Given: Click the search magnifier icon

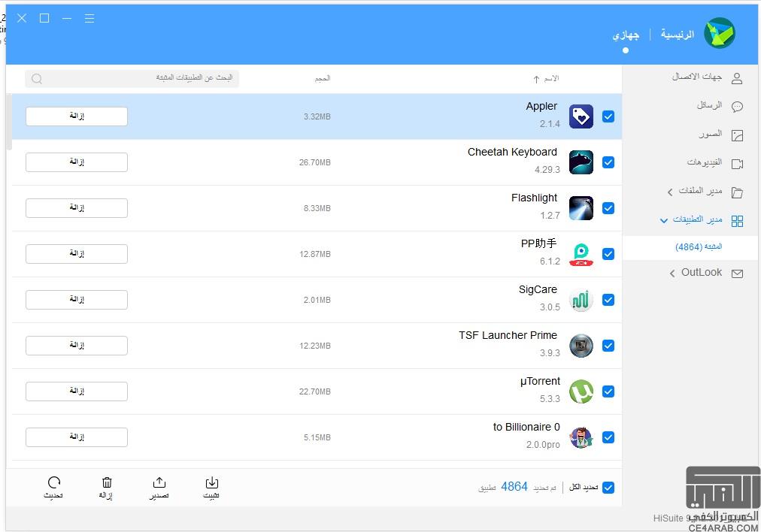Looking at the screenshot, I should (x=37, y=79).
